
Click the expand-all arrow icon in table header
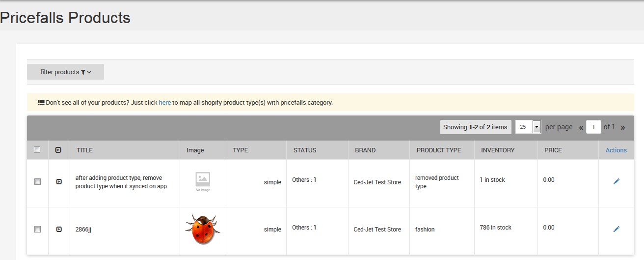[58, 150]
